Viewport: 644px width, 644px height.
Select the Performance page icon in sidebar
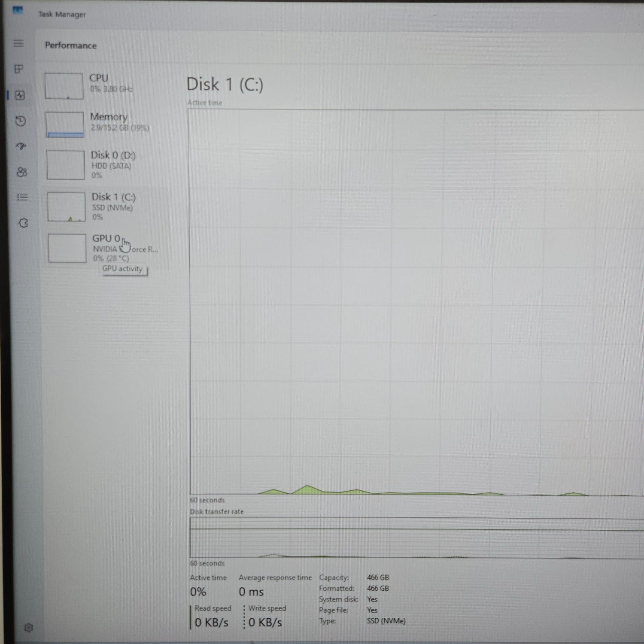[20, 95]
